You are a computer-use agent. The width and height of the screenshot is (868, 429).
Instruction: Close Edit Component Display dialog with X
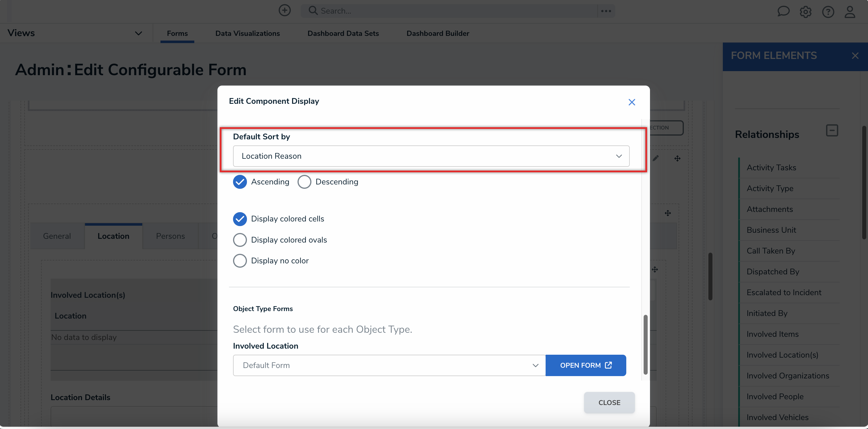(x=631, y=102)
